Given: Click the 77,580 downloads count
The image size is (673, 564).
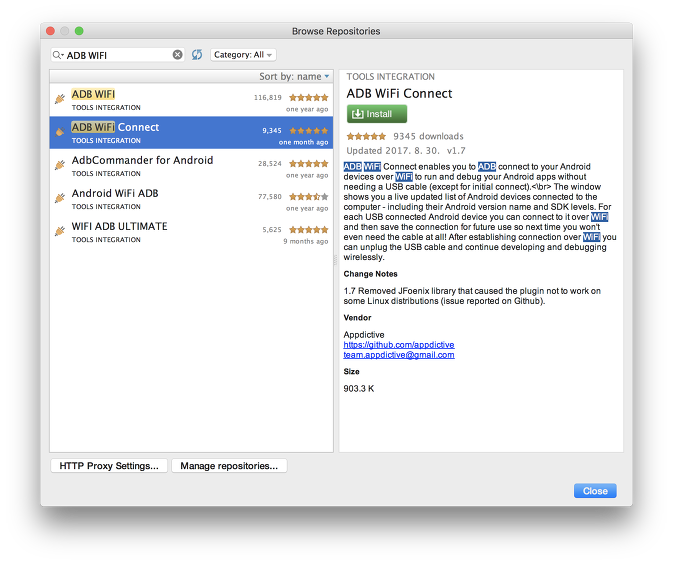Looking at the screenshot, I should pyautogui.click(x=270, y=197).
